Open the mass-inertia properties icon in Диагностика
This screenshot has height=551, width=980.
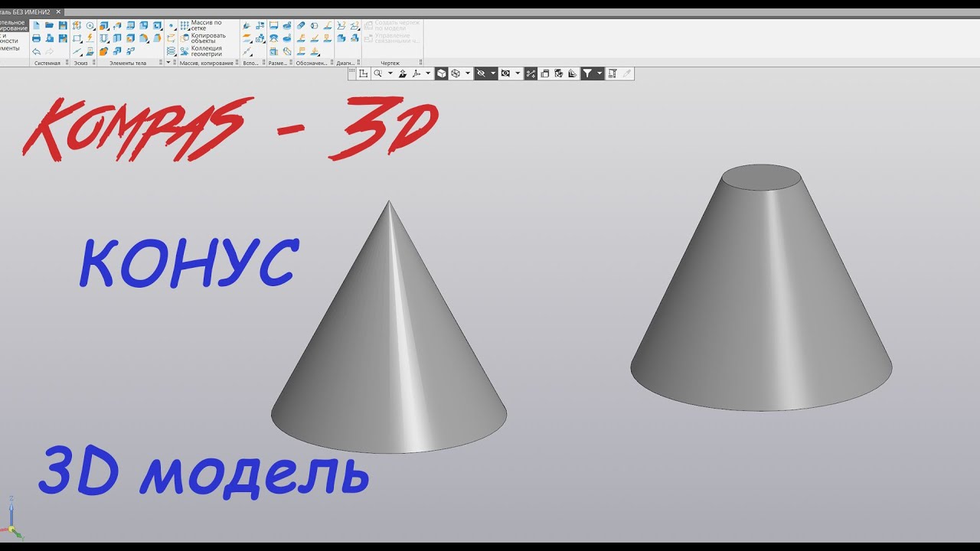[x=354, y=38]
